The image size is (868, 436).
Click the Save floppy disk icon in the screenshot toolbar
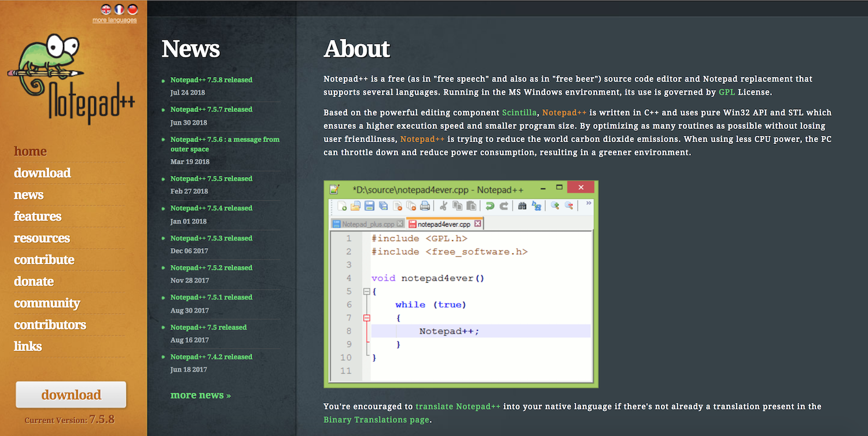click(x=369, y=206)
